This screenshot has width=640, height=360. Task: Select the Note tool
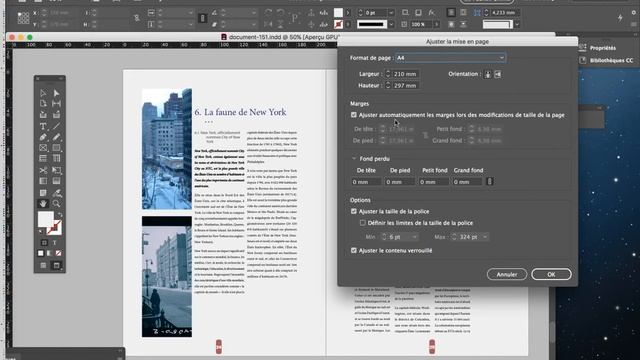tap(43, 193)
